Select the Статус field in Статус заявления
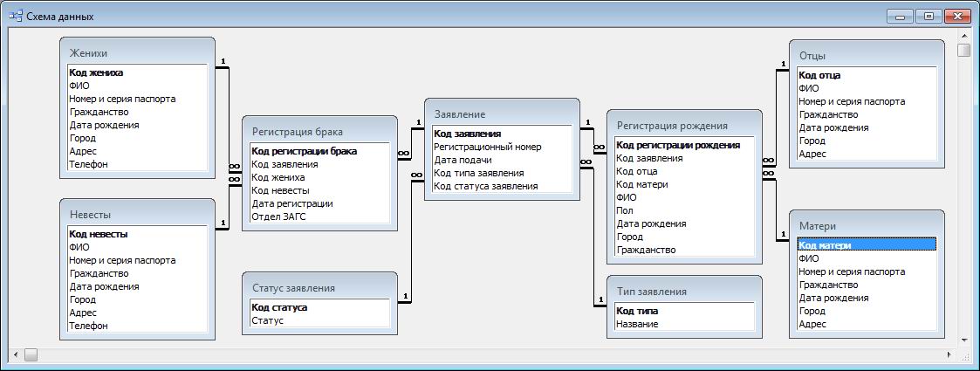The width and height of the screenshot is (980, 371). pyautogui.click(x=267, y=320)
